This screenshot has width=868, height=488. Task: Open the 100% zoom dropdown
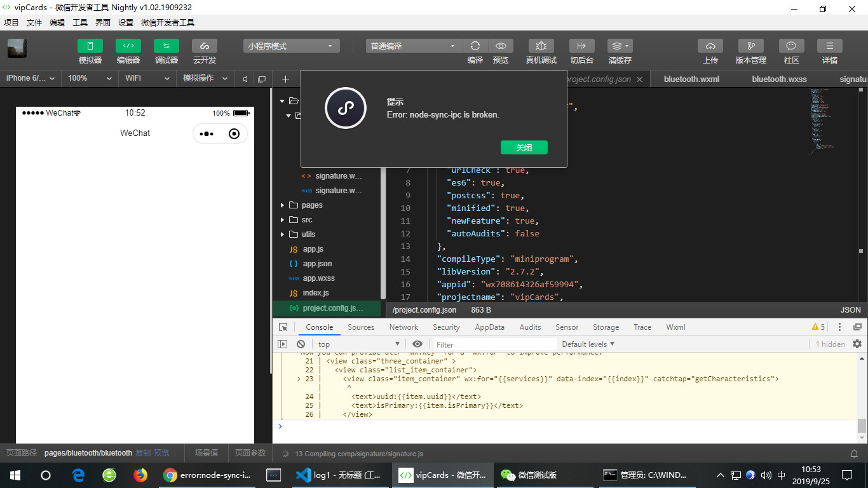click(90, 78)
